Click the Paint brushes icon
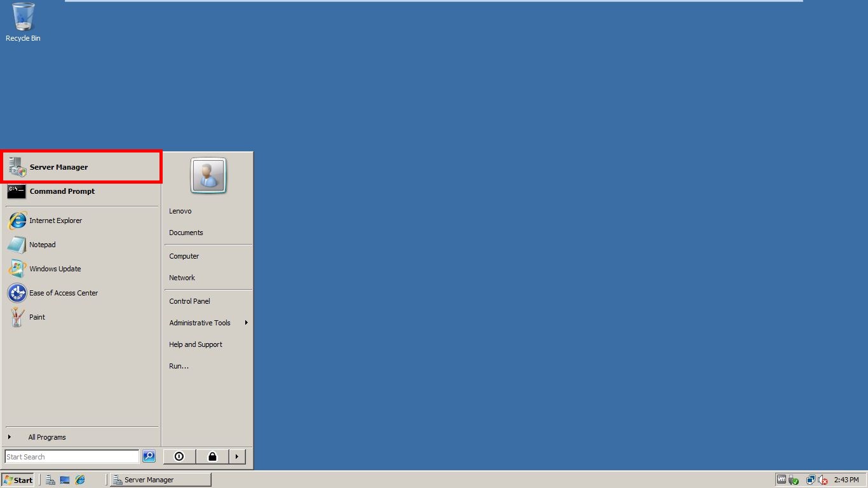 [17, 317]
